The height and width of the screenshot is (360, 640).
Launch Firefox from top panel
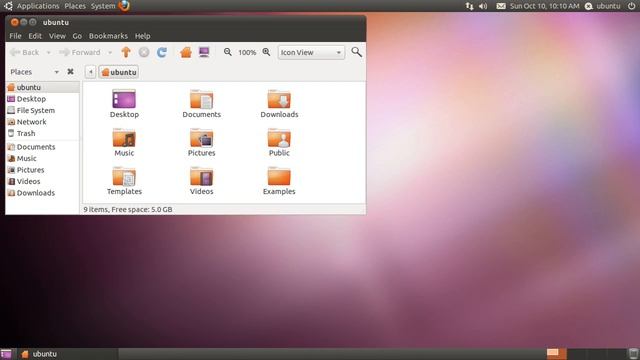124,6
